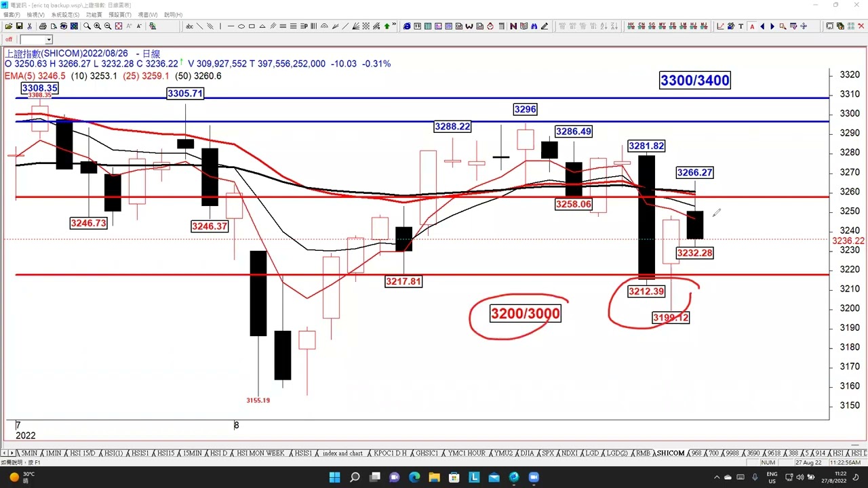Click the W toolbar icon
The image size is (868, 488).
click(x=469, y=26)
